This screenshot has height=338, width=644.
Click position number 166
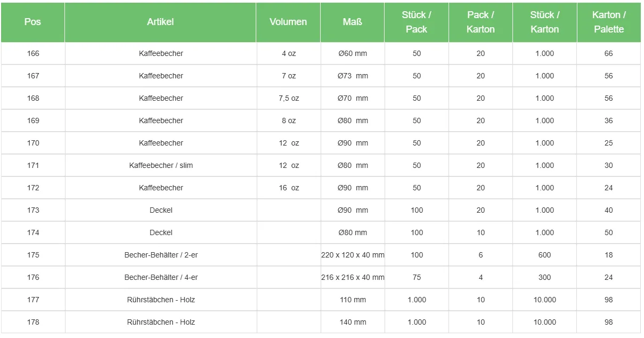[33, 53]
